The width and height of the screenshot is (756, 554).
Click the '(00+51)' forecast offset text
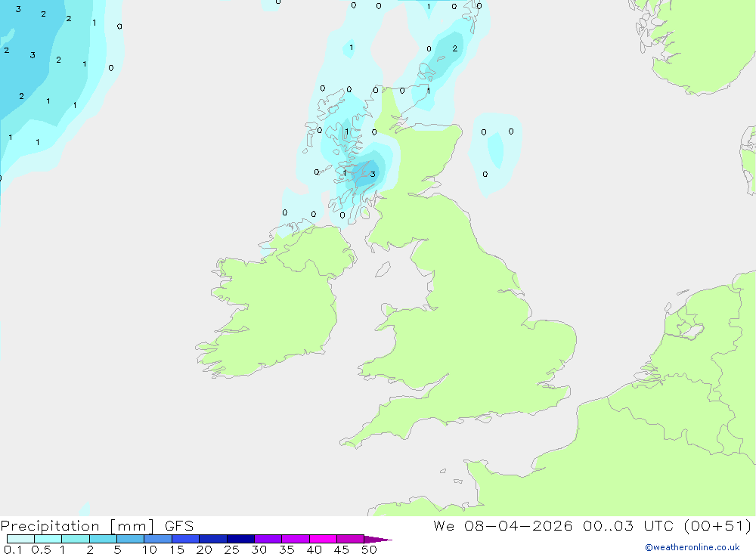pos(717,526)
